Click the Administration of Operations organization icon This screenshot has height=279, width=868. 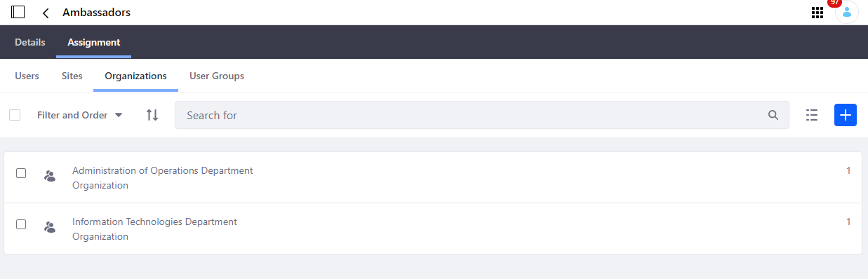[49, 176]
